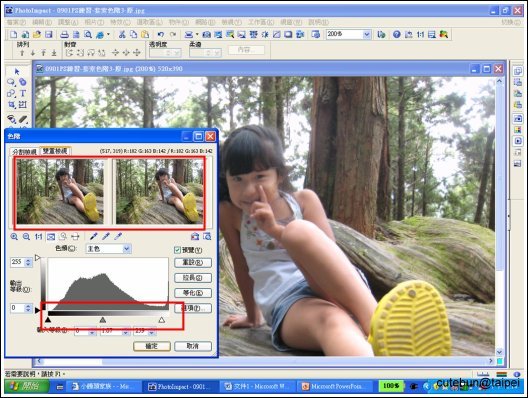Image resolution: width=528 pixels, height=398 pixels.
Task: Click the 拉長 Stretch button
Action: (193, 278)
